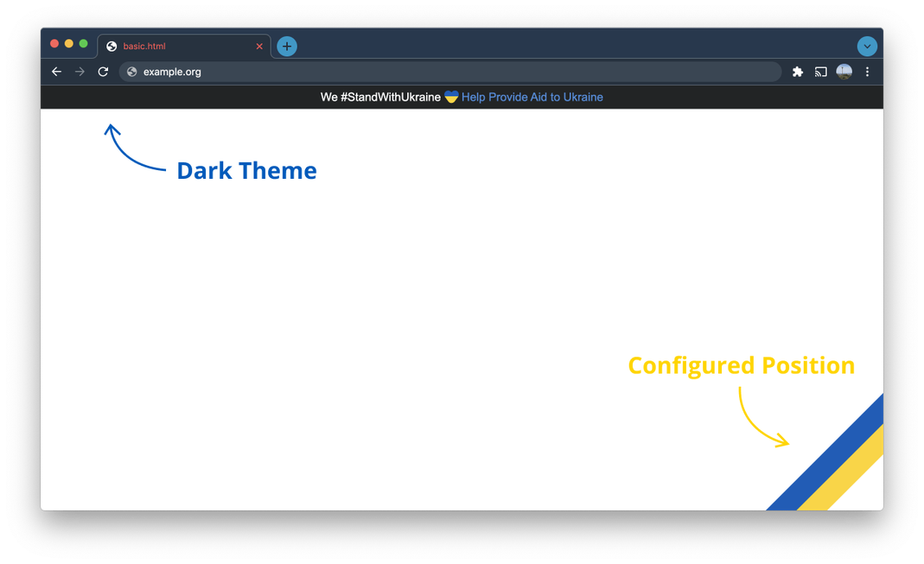The image size is (924, 564).
Task: View site information via the globe icon in address bar
Action: tap(132, 72)
